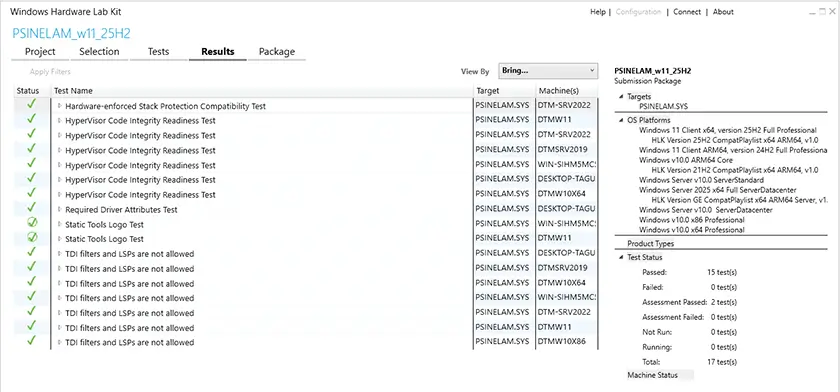Collapse the OS Platforms section
Screen dimensions: 840x392
click(x=621, y=120)
